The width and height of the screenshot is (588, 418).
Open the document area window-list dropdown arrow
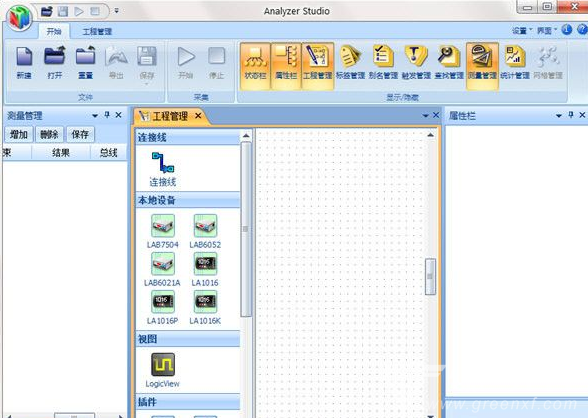pyautogui.click(x=425, y=116)
